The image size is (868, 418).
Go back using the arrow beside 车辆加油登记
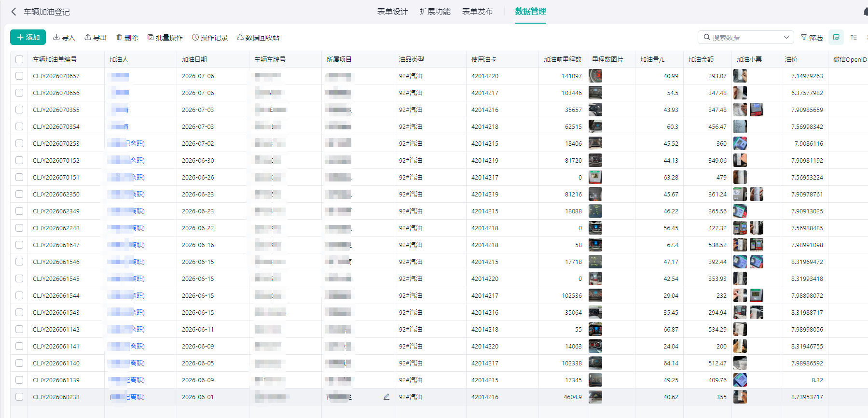pyautogui.click(x=14, y=12)
